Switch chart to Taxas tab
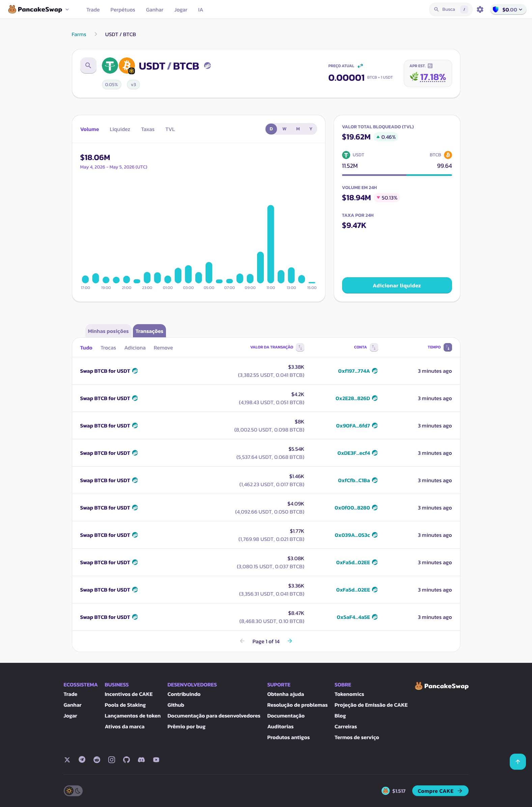Viewport: 532px width, 807px height. point(147,129)
